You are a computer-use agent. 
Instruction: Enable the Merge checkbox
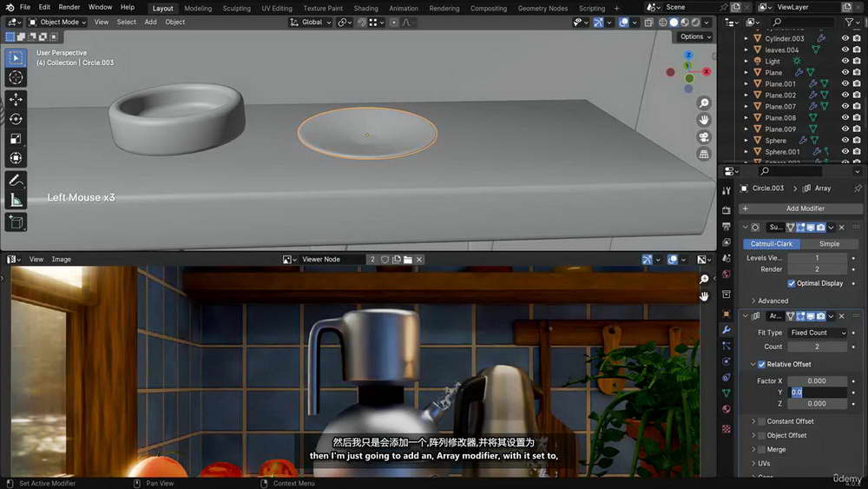(762, 450)
